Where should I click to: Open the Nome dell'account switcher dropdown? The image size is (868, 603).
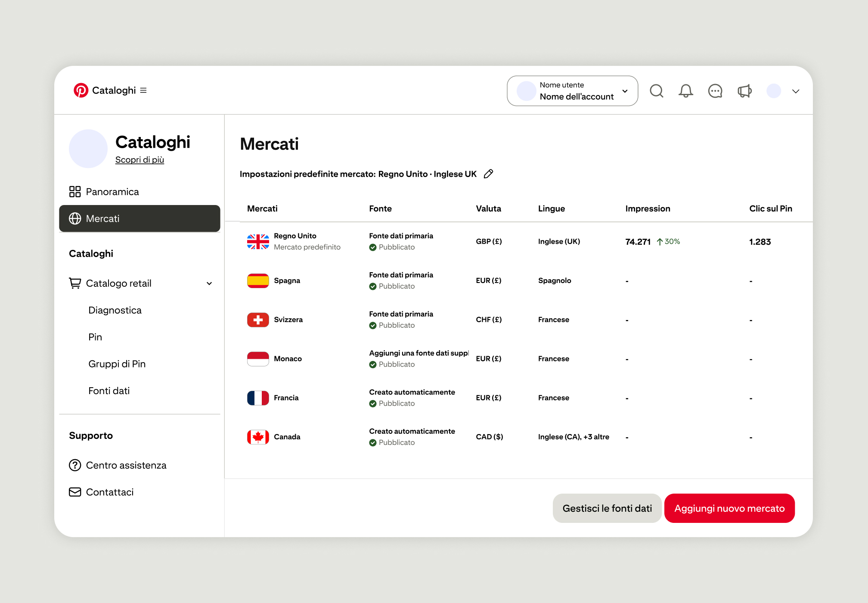[573, 91]
